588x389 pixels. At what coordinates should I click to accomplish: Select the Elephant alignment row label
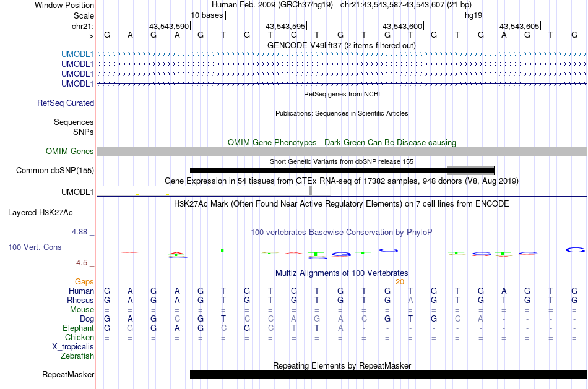79,328
